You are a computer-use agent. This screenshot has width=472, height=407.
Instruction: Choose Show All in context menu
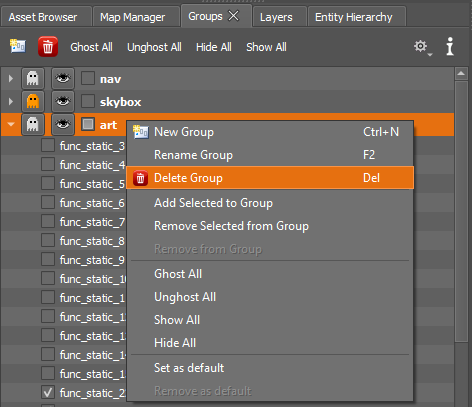(270, 320)
